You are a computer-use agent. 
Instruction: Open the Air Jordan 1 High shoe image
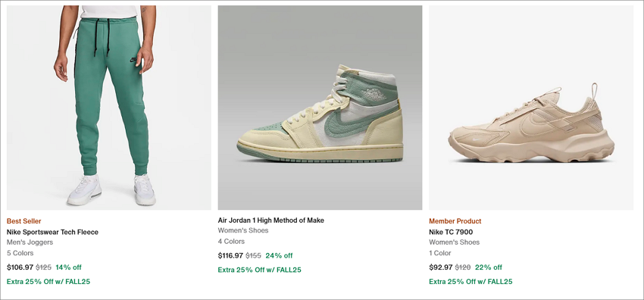tap(320, 108)
